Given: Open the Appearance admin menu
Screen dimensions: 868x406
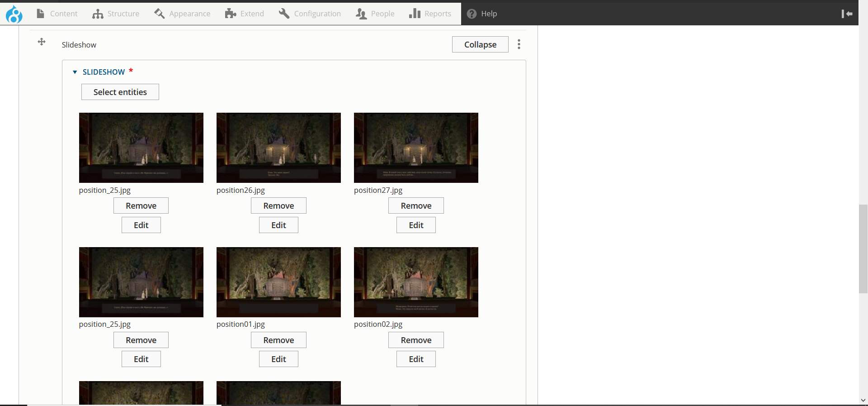Looking at the screenshot, I should 182,14.
